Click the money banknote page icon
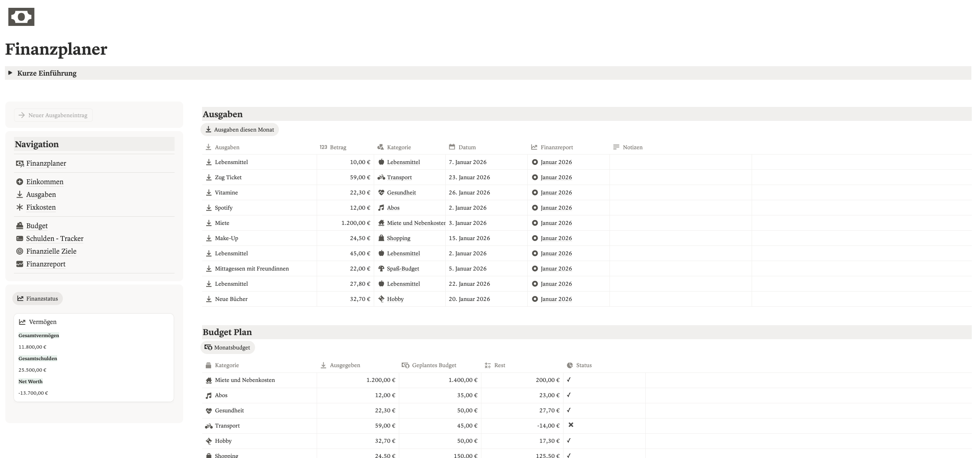This screenshot has width=980, height=458. coord(21,17)
